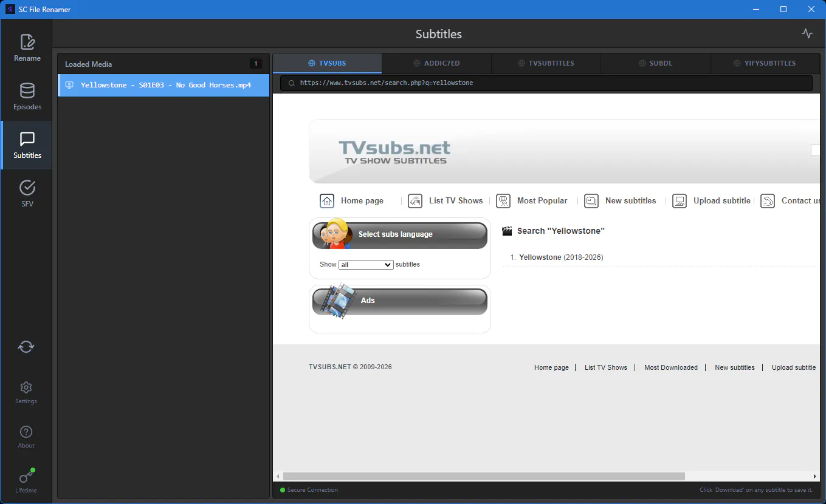826x504 pixels.
Task: Click the scrollbar right arrow
Action: coord(814,477)
